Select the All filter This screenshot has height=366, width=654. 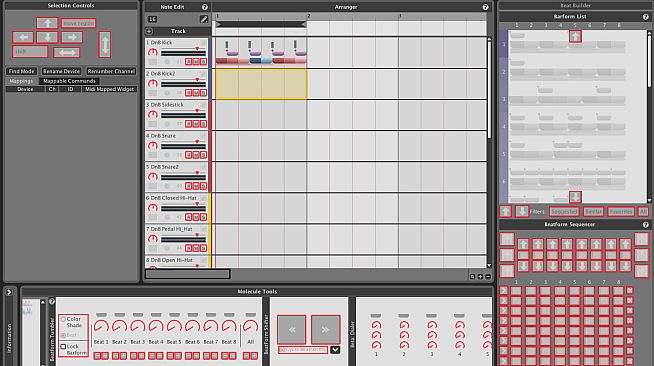pyautogui.click(x=643, y=212)
